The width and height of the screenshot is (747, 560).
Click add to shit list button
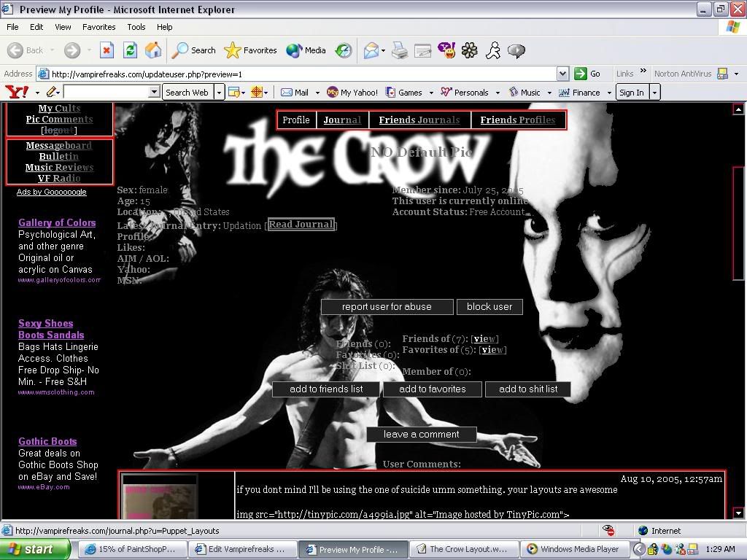pos(528,389)
